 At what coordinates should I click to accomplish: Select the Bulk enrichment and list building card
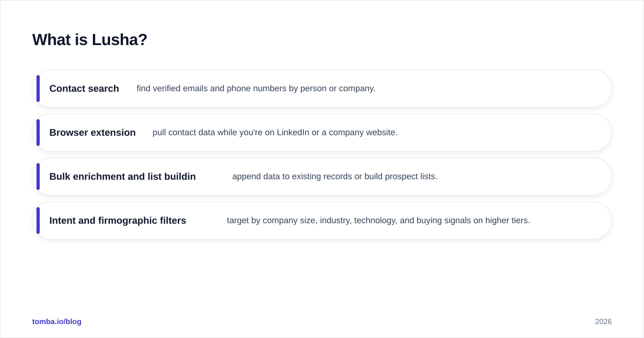pos(322,177)
